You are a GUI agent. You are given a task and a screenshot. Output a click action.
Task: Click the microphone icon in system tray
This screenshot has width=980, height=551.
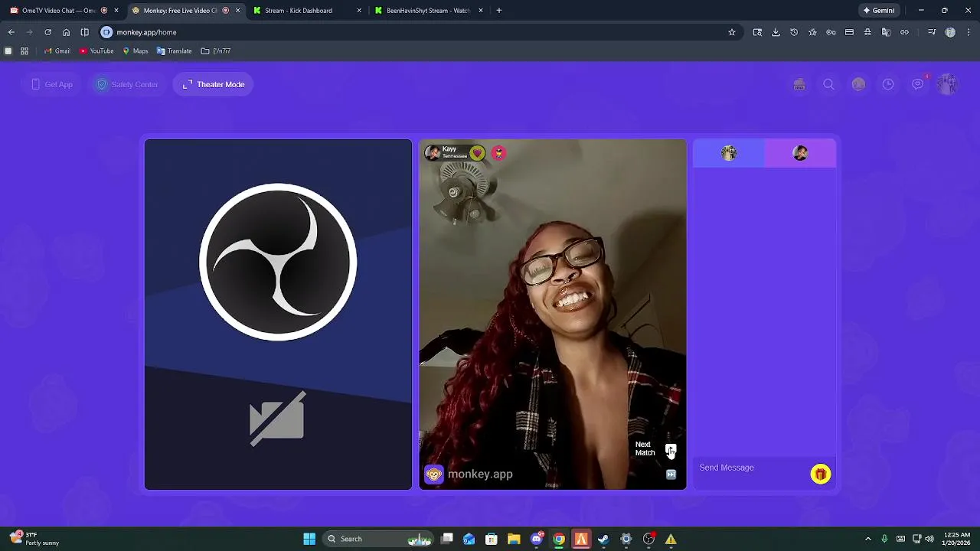click(x=884, y=539)
